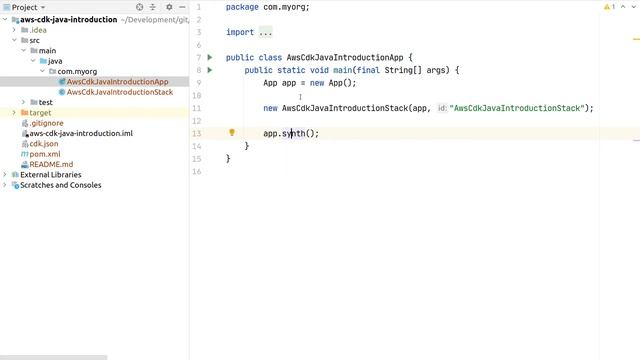Hide the Project panel with minus icon
The image size is (640, 360).
(x=182, y=7)
